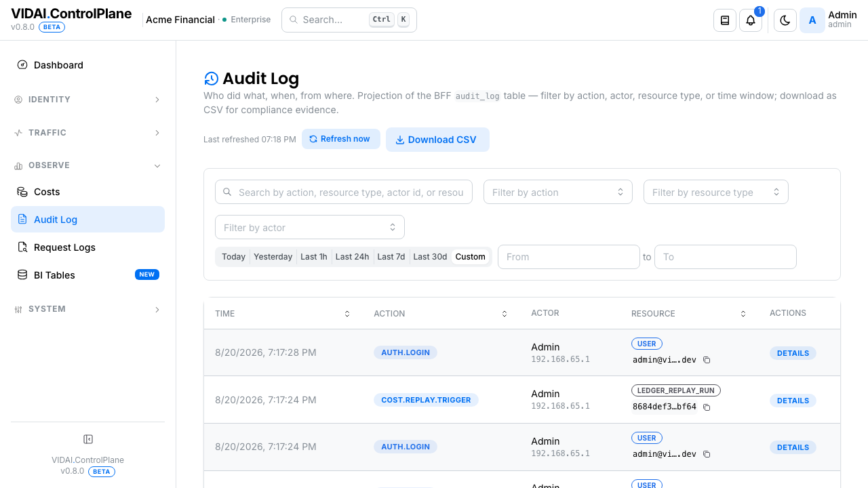Collapse the Observe section
This screenshot has width=868, height=488.
click(87, 165)
